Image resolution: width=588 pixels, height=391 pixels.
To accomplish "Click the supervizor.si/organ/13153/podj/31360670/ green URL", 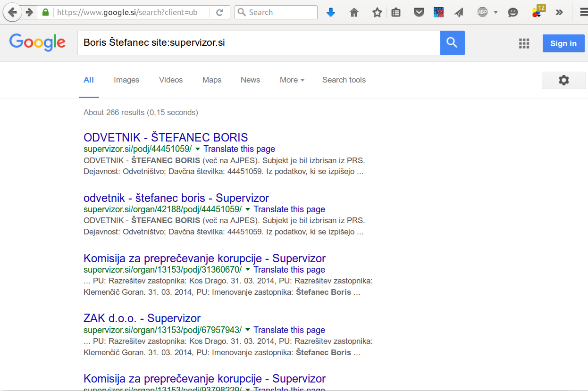I will tap(163, 270).
